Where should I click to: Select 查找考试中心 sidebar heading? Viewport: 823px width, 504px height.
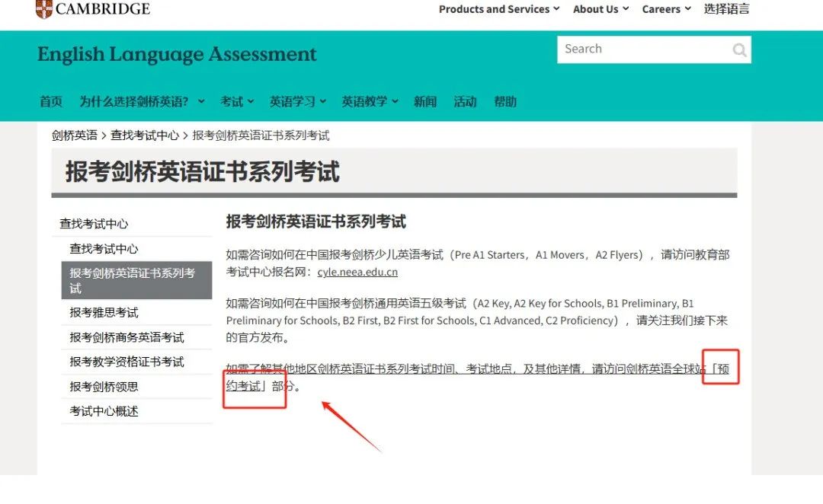point(94,224)
